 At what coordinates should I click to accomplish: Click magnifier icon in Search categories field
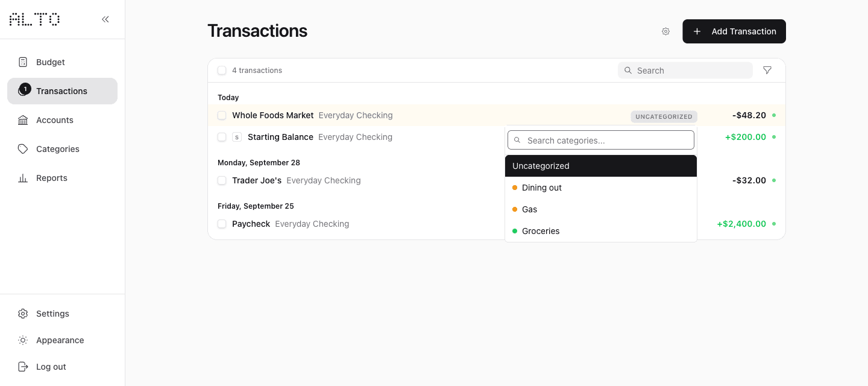(x=518, y=141)
